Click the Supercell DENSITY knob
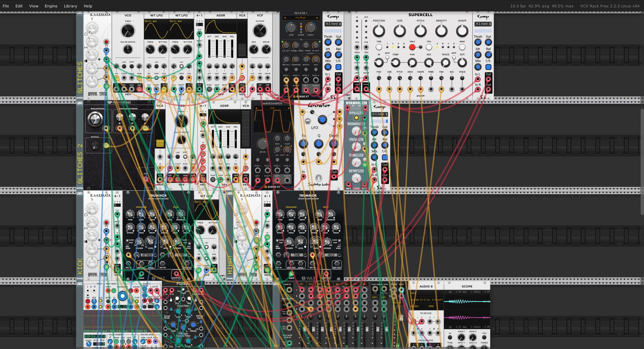The height and width of the screenshot is (349, 644). (441, 31)
